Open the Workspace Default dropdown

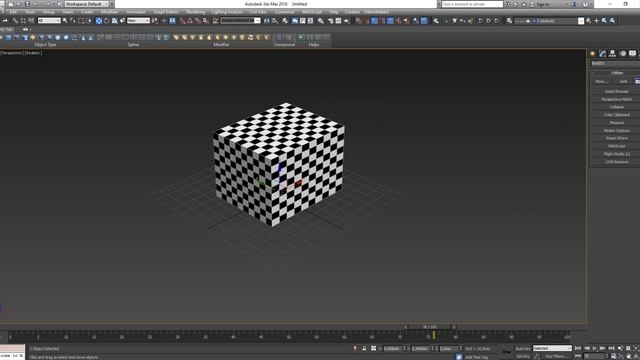(x=87, y=4)
